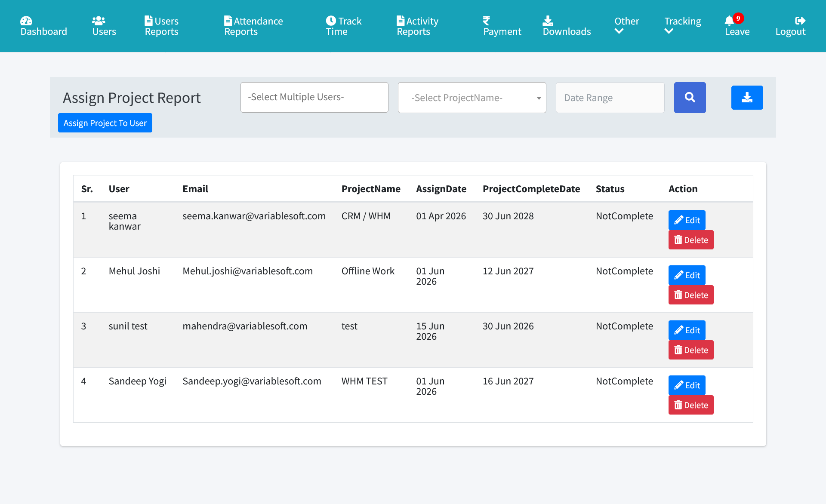Open Activity Reports document icon

(401, 21)
